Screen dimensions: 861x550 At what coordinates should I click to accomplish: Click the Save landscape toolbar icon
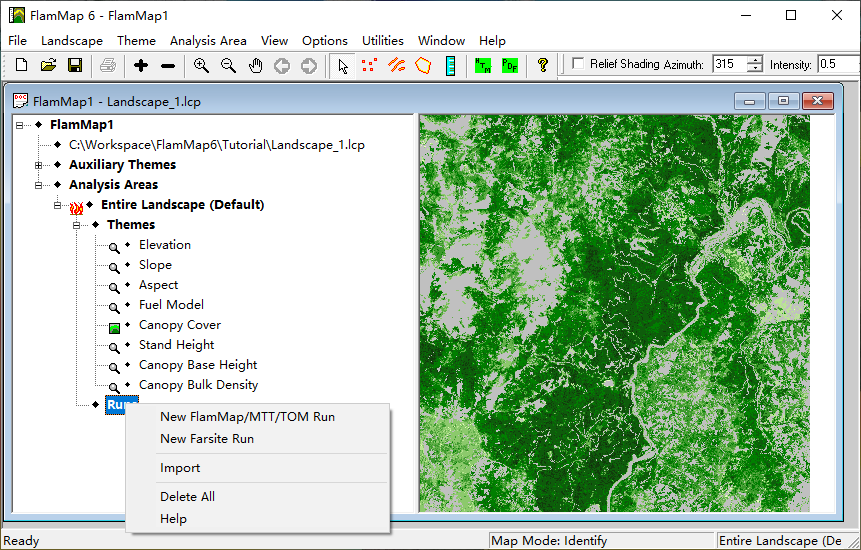(x=75, y=65)
